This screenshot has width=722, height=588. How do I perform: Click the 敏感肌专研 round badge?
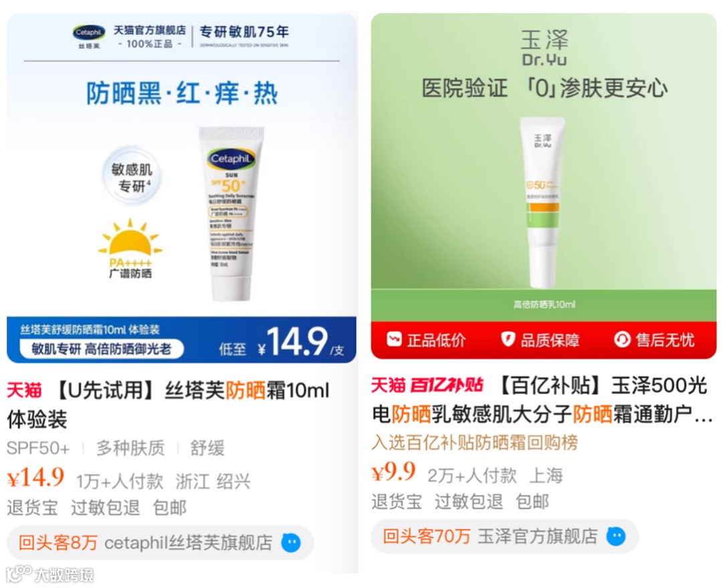coord(132,177)
